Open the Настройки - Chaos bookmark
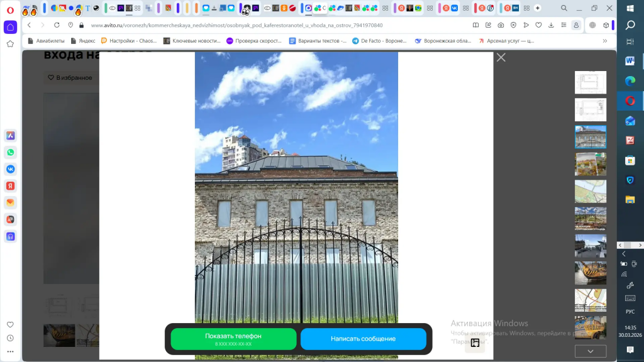The image size is (644, 362). click(x=129, y=41)
